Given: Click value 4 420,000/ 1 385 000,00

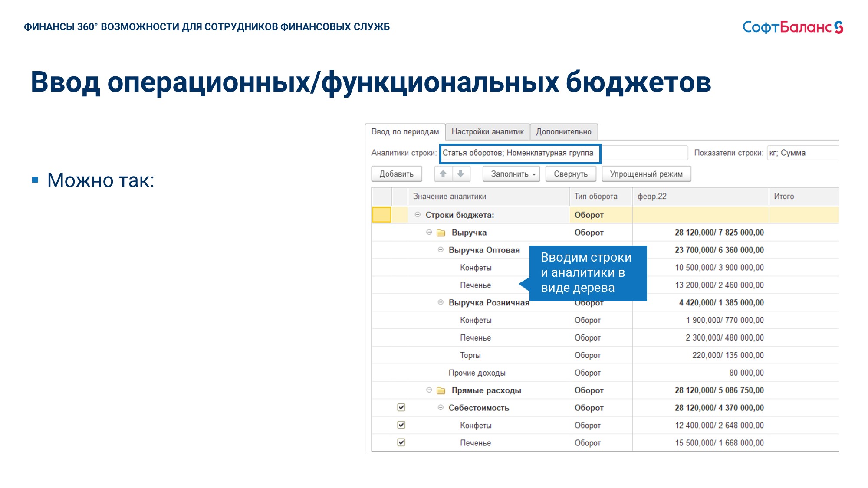Looking at the screenshot, I should tap(721, 303).
